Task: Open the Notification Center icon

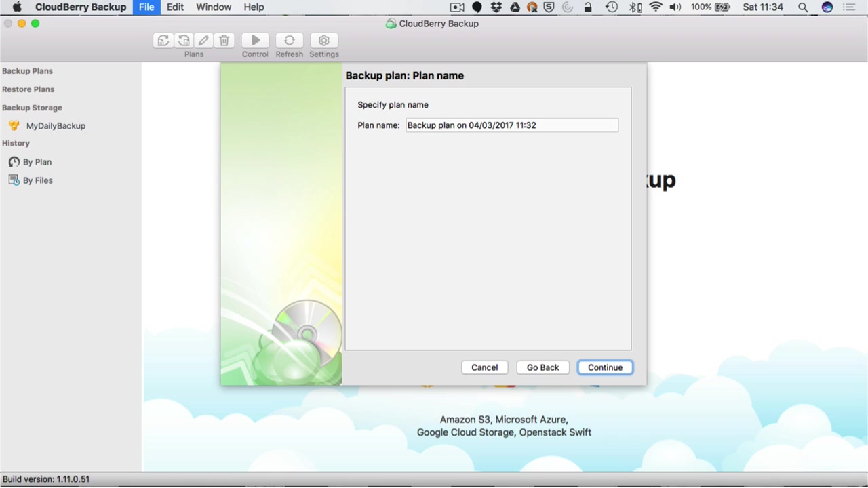Action: (x=850, y=7)
